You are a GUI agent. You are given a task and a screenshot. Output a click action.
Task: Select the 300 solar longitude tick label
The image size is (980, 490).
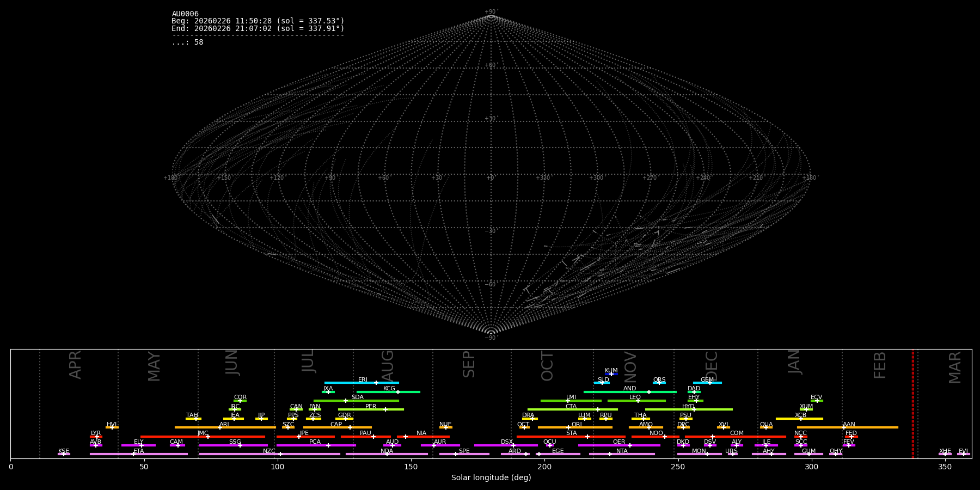811,467
